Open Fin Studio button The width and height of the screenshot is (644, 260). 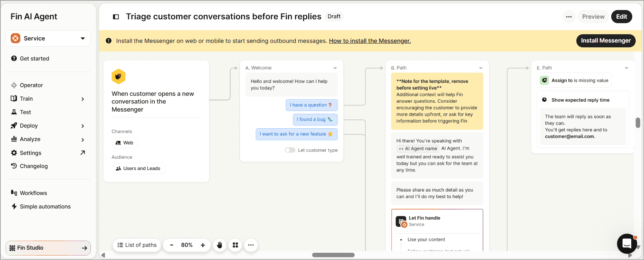pyautogui.click(x=48, y=248)
